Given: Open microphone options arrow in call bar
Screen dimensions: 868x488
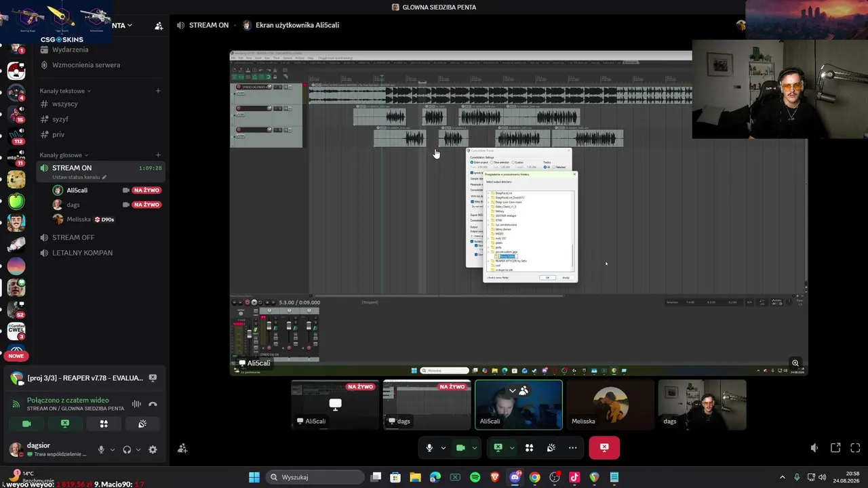Looking at the screenshot, I should pos(443,447).
